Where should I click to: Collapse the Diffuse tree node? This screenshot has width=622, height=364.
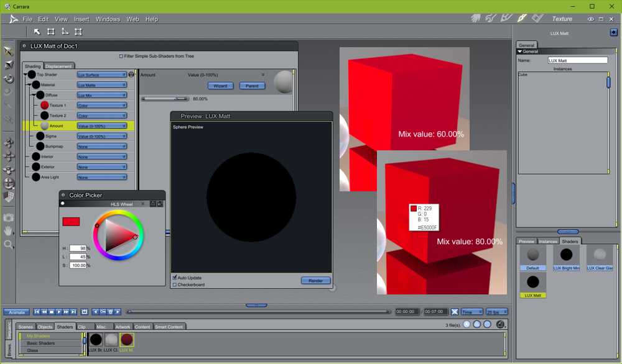34,95
